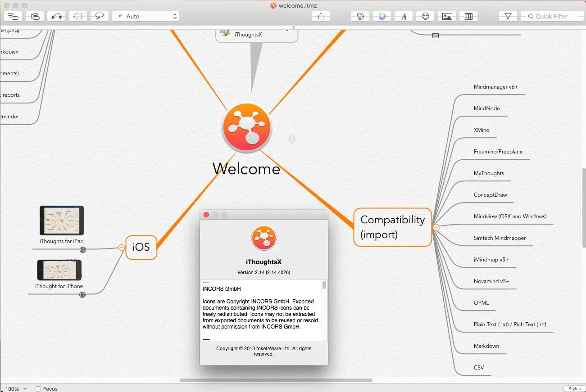The image size is (586, 392).
Task: Click the Version 2.14 text in the About dialog
Action: coord(264,273)
